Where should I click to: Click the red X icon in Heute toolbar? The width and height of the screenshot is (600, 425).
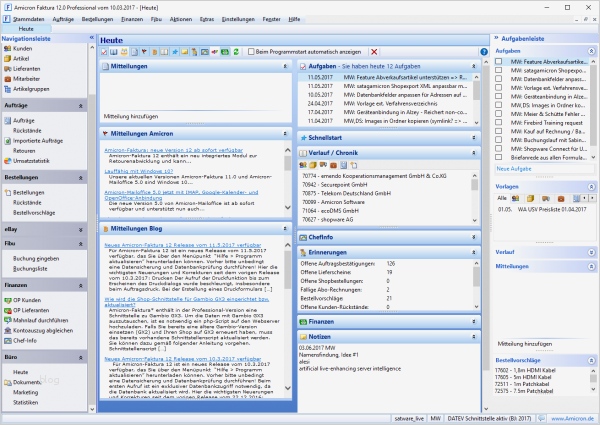pos(374,51)
